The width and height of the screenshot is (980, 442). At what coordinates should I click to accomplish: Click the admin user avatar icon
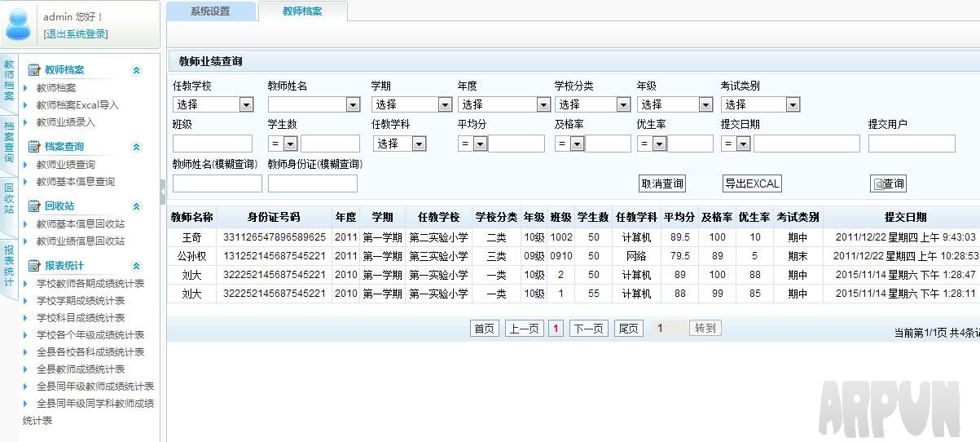[18, 24]
